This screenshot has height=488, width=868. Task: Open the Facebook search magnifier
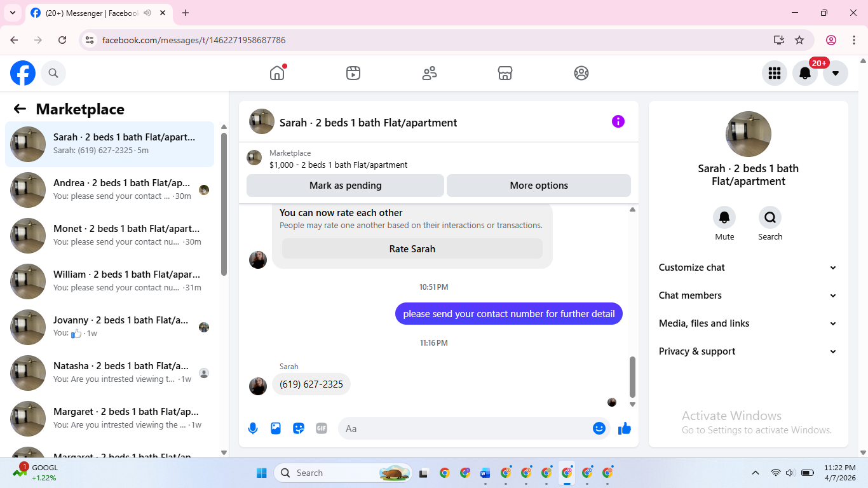53,73
